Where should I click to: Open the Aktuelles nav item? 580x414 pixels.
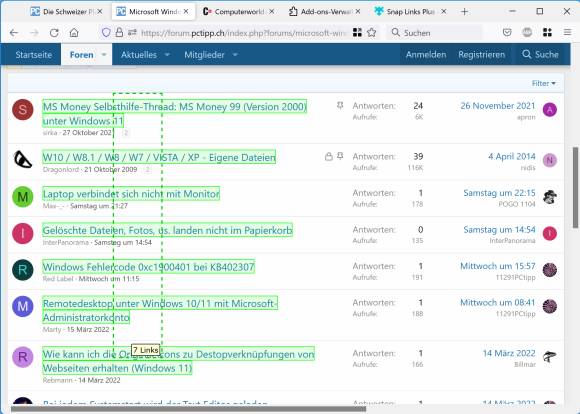[139, 54]
